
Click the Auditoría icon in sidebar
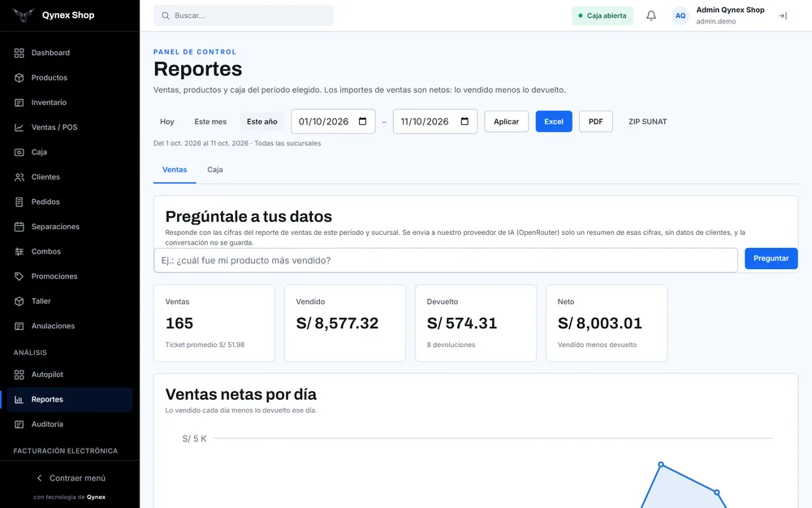click(19, 424)
